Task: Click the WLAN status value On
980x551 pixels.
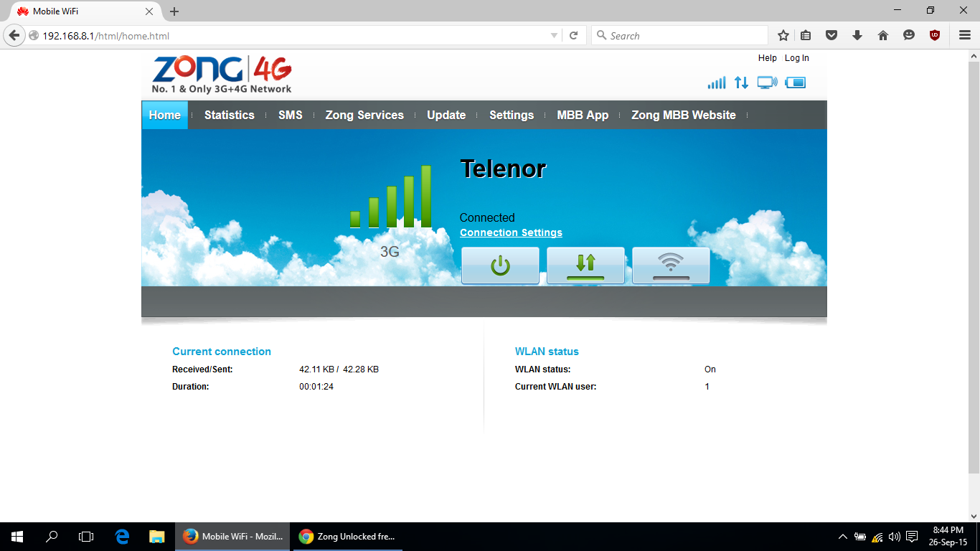Action: tap(710, 369)
